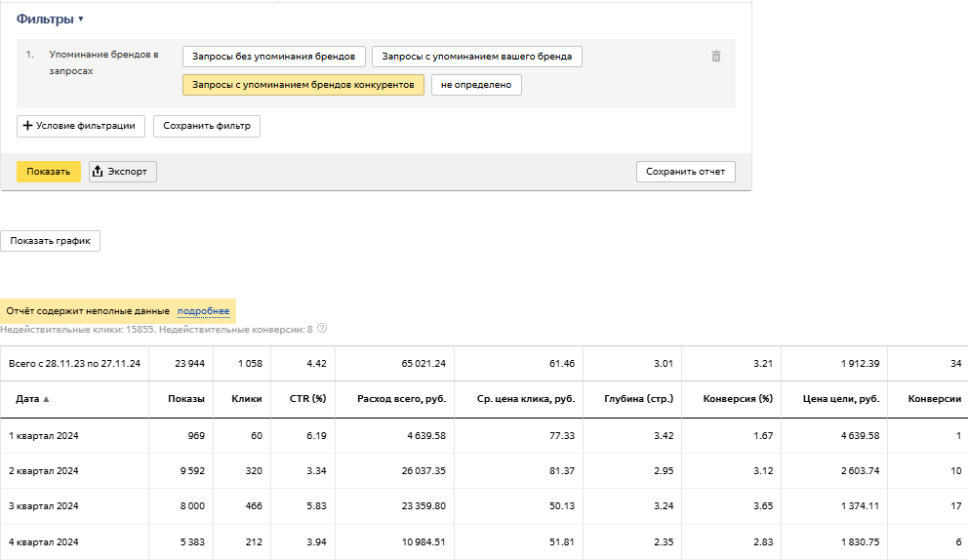Toggle the 'не определено' filter option
The height and width of the screenshot is (560, 968).
tap(476, 85)
